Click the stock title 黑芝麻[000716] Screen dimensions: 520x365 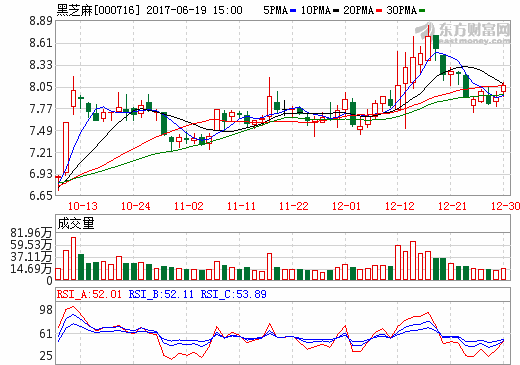[x=98, y=10]
